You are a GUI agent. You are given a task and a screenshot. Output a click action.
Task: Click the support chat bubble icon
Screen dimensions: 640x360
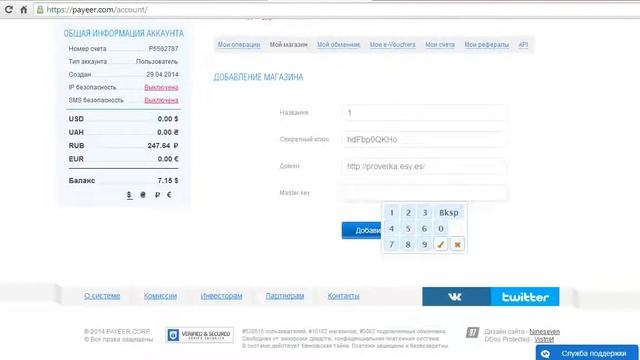pos(545,354)
